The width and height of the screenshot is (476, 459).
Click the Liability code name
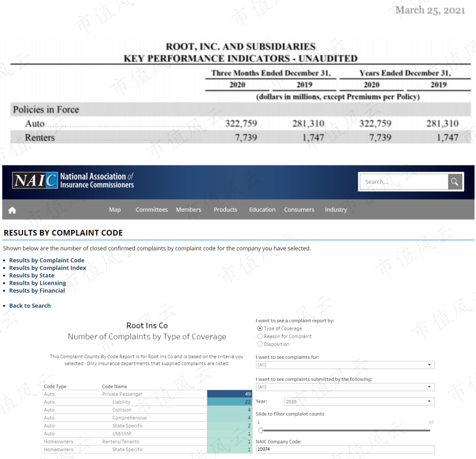point(122,402)
